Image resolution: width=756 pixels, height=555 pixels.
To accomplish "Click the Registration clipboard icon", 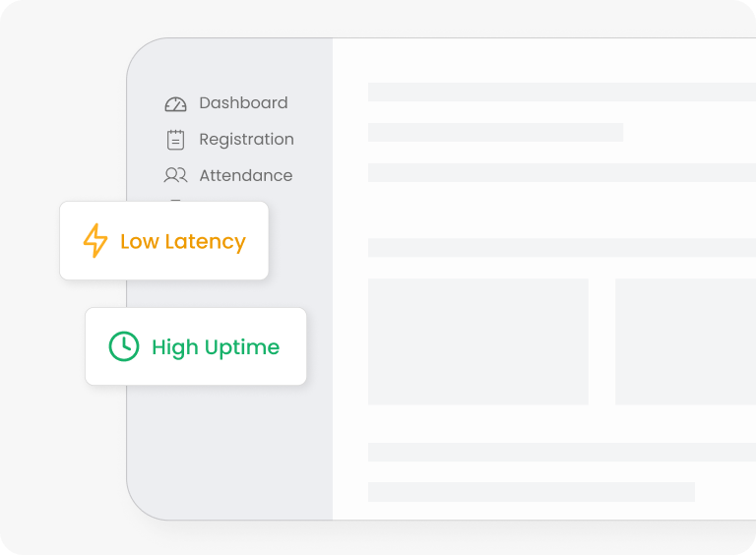I will pyautogui.click(x=175, y=140).
